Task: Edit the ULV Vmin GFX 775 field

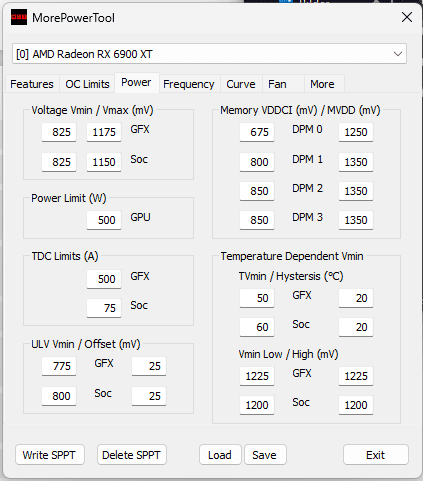Action: tap(59, 366)
